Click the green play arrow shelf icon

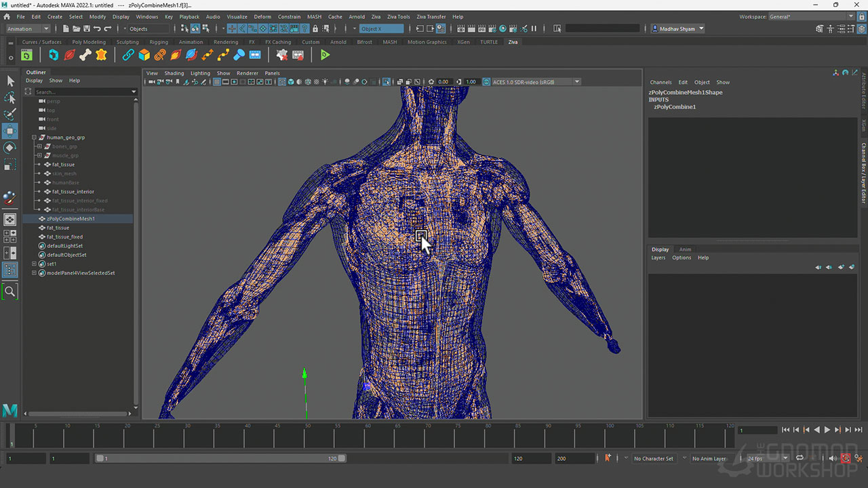(x=325, y=55)
